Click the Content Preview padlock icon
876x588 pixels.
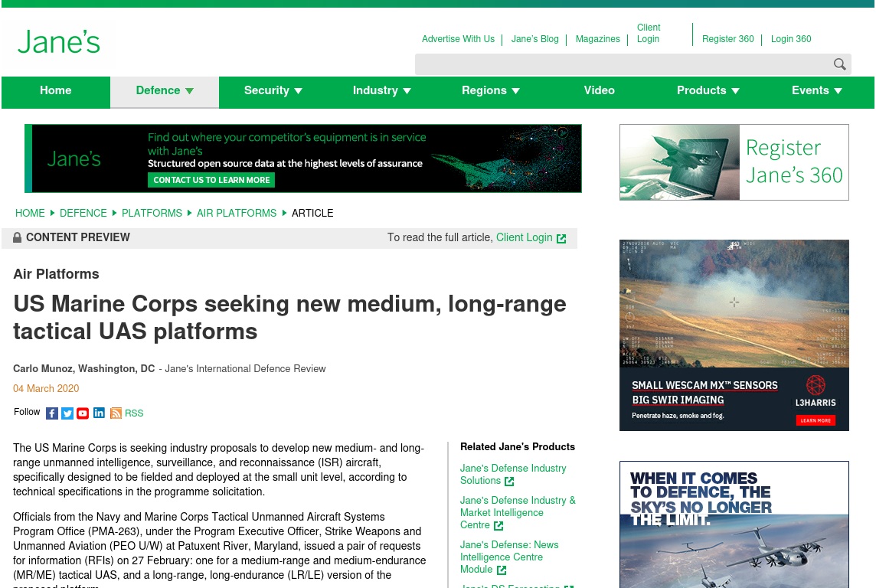click(x=18, y=237)
